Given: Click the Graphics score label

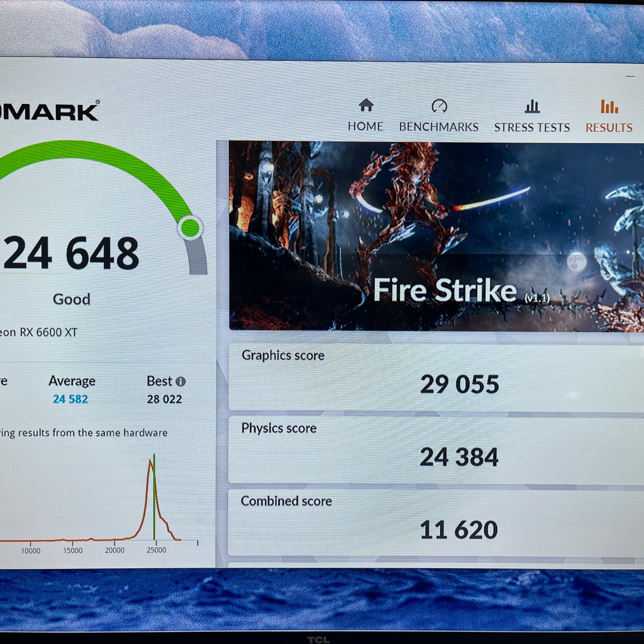Looking at the screenshot, I should 283,355.
